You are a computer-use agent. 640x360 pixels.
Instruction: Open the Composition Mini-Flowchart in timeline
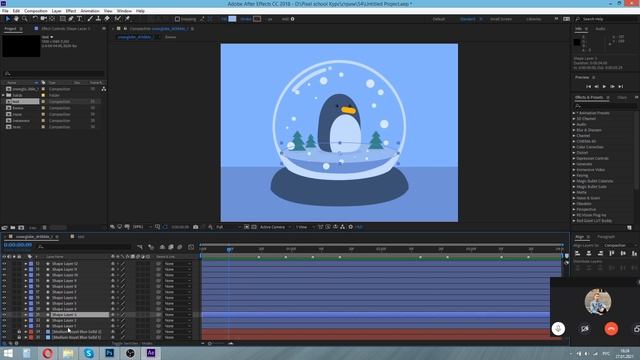coord(140,247)
